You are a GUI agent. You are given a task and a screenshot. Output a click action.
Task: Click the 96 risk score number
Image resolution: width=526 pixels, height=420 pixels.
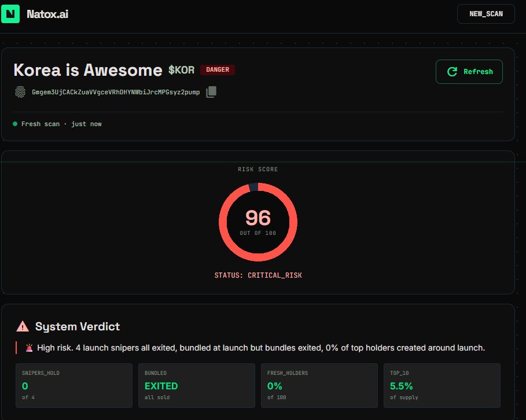[258, 218]
